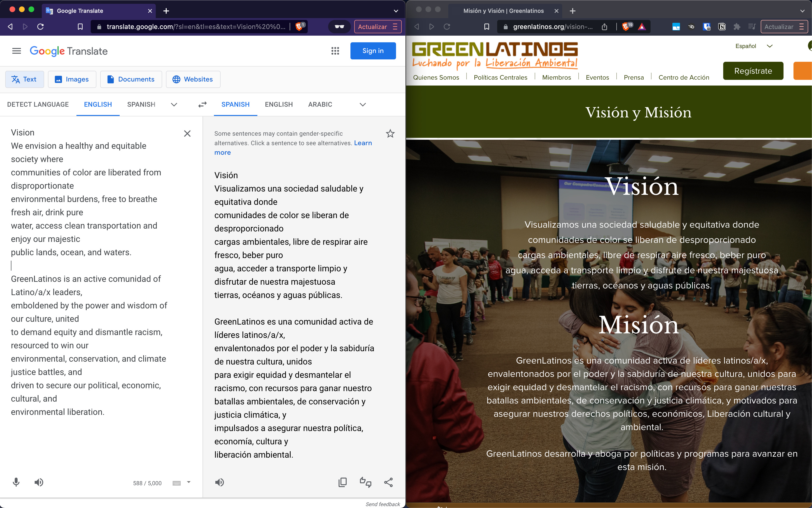
Task: Open the extensions puzzle icon
Action: [737, 27]
